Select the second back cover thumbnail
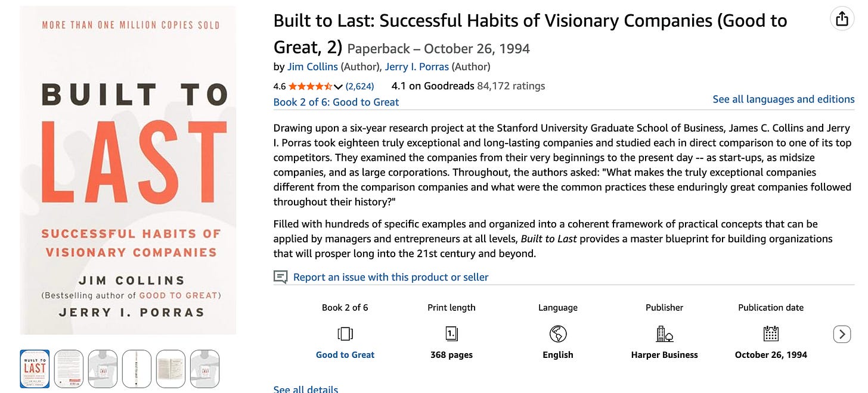868x393 pixels. [69, 369]
